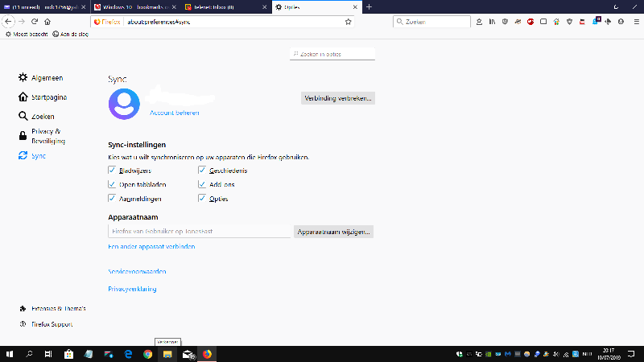Open Startpagina settings category
Screen dimensions: 644x362
(43, 97)
